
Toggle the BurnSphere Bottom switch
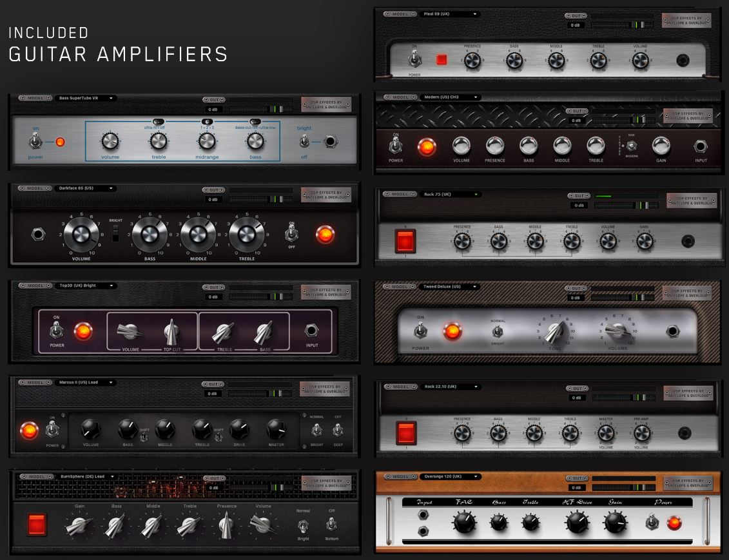pyautogui.click(x=331, y=525)
